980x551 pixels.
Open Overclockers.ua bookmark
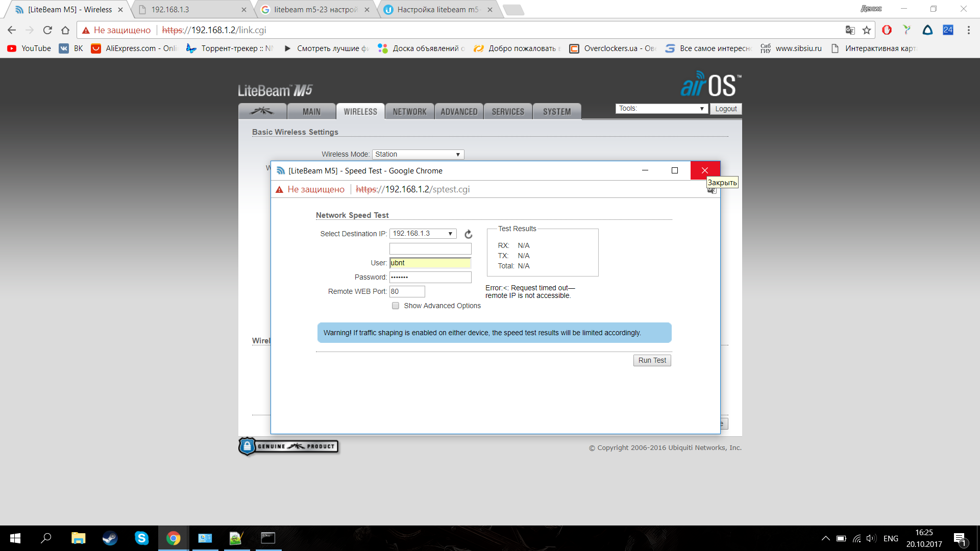pos(612,48)
